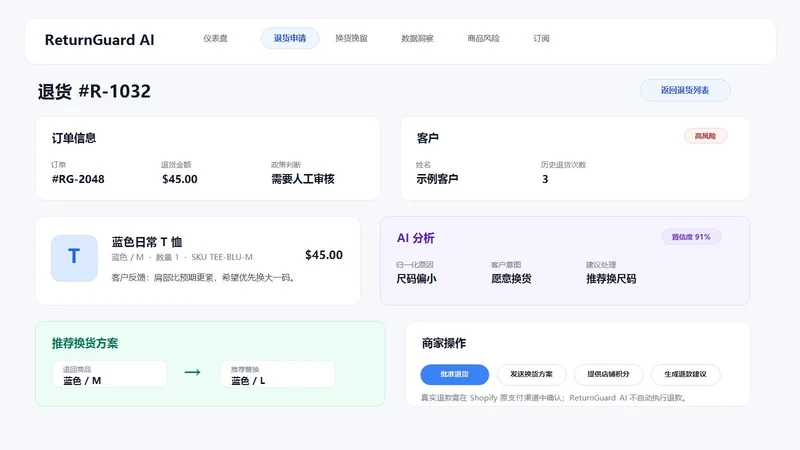Click order number #RG-2048

tap(78, 179)
